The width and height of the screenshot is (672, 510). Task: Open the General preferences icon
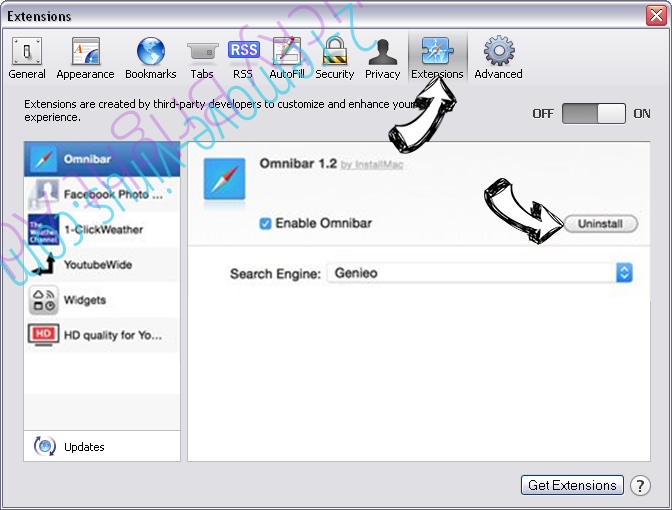[27, 51]
